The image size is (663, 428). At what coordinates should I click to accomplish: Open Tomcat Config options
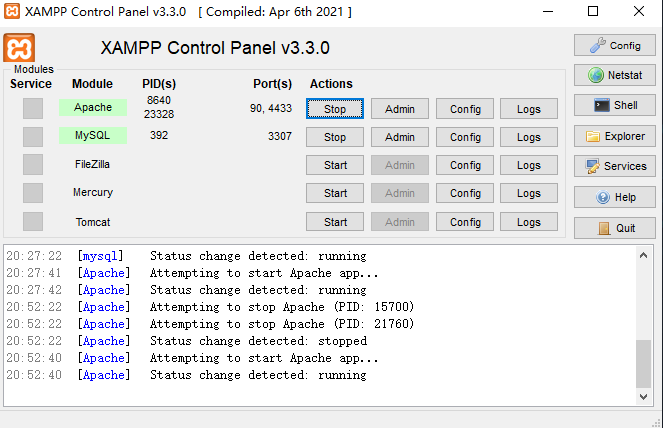point(465,222)
